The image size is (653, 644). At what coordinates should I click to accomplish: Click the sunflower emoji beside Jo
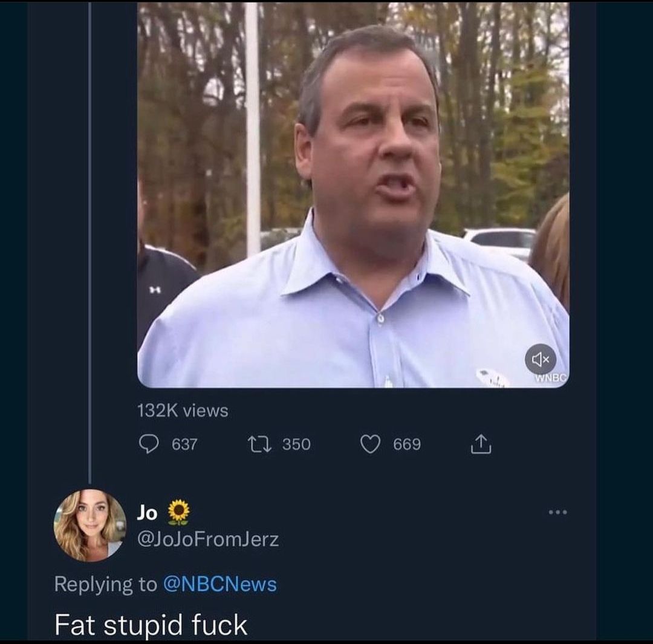point(178,512)
